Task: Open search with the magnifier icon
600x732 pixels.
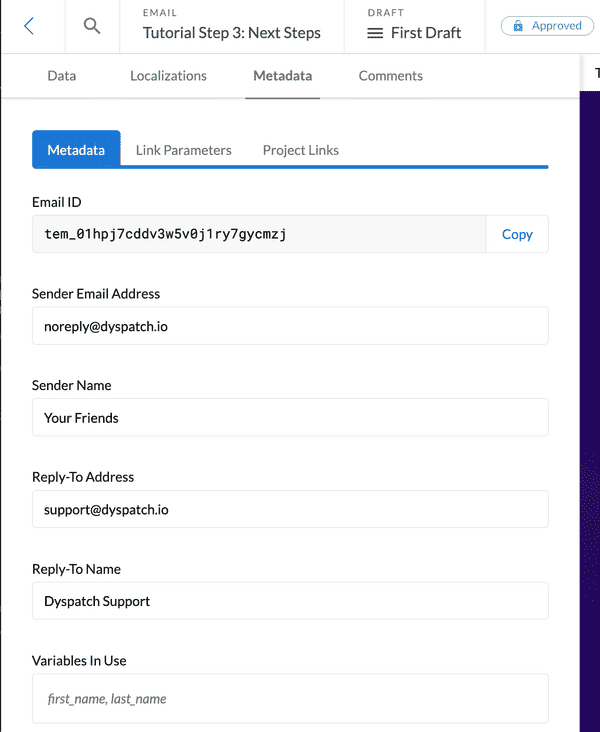Action: (92, 26)
